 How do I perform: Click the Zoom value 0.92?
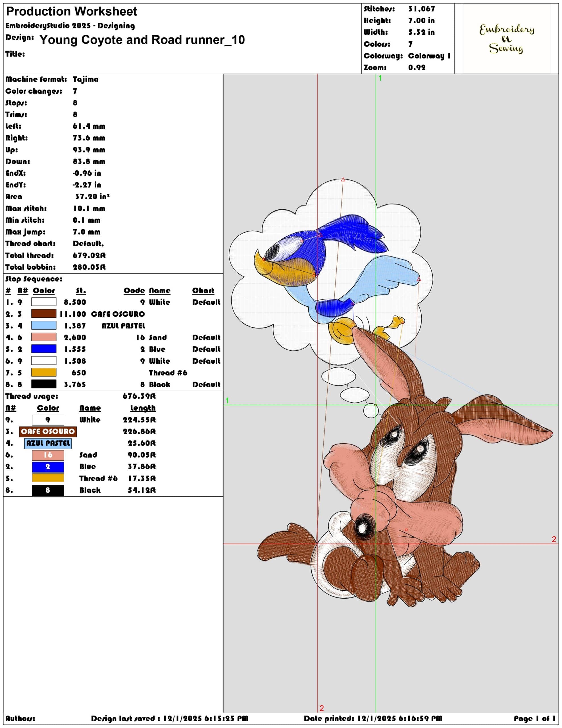(x=417, y=67)
